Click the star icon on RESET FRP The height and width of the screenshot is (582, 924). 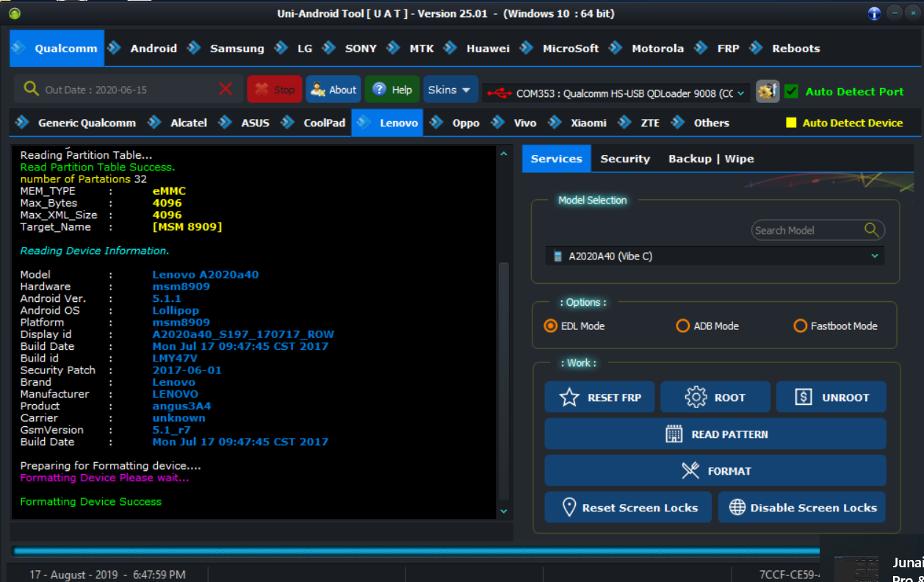pyautogui.click(x=569, y=398)
